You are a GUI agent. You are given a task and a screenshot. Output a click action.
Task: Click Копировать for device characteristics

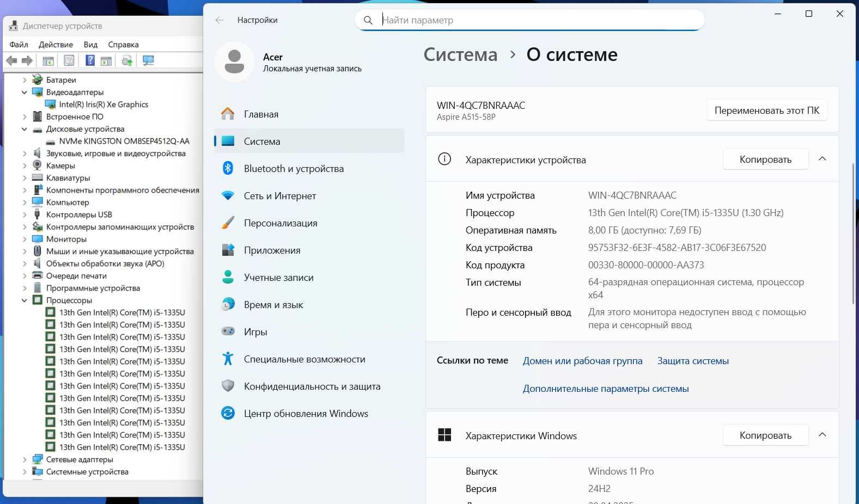point(765,159)
